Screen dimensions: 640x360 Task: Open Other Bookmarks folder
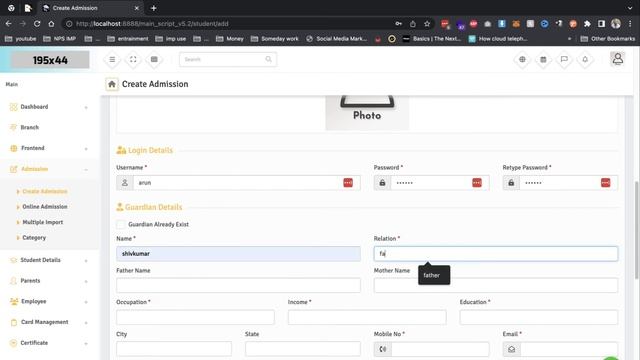tap(608, 39)
